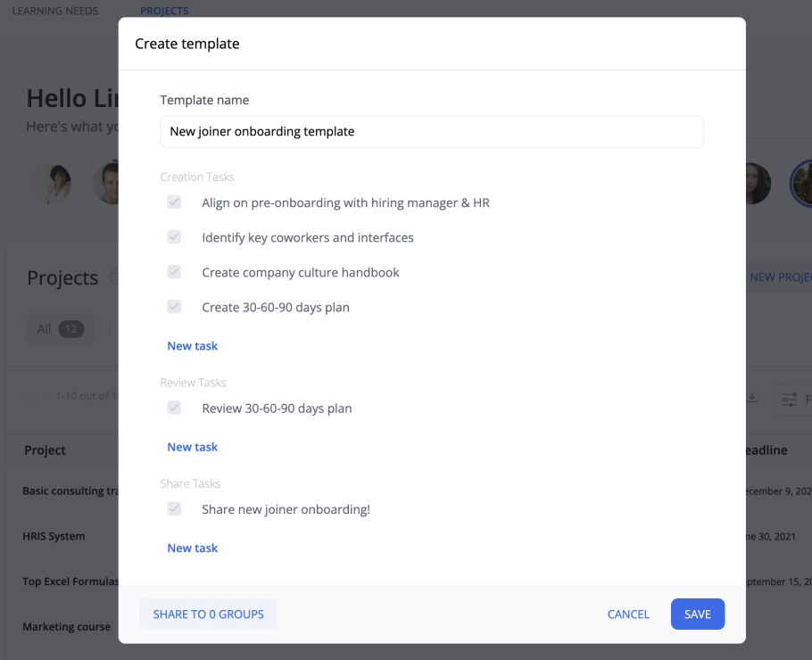Toggle checkbox for Create 30-60-90 days plan

click(174, 307)
